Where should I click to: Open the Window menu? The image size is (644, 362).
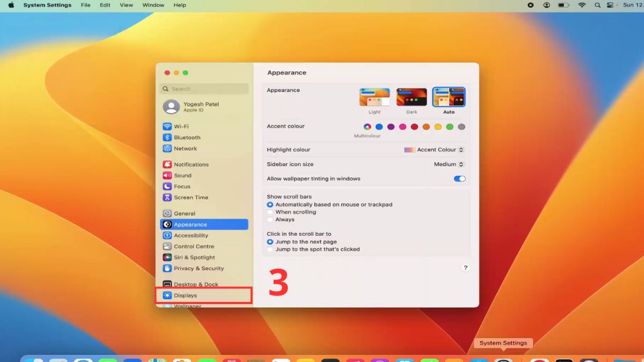click(153, 5)
